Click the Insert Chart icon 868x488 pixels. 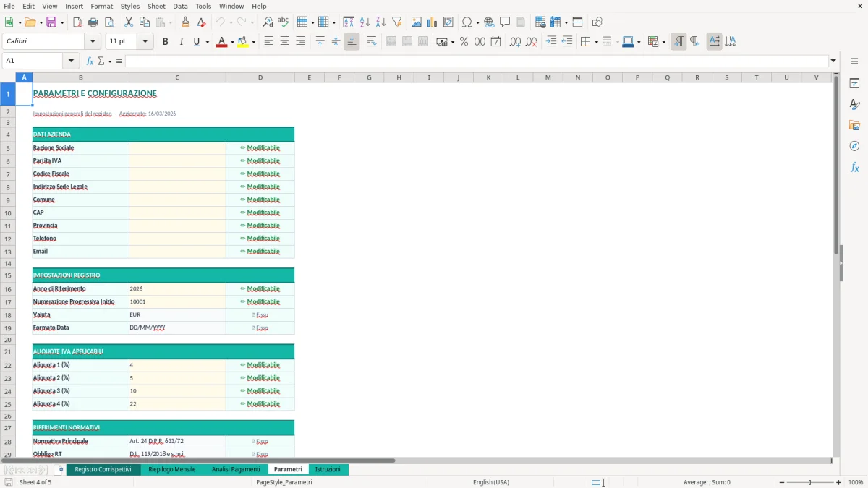[433, 22]
